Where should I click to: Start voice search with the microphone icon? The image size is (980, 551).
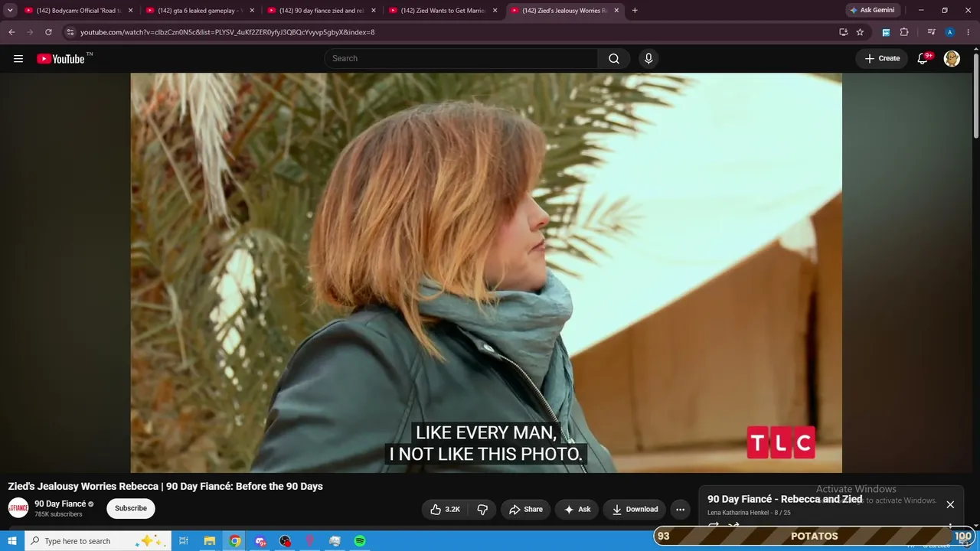point(648,59)
